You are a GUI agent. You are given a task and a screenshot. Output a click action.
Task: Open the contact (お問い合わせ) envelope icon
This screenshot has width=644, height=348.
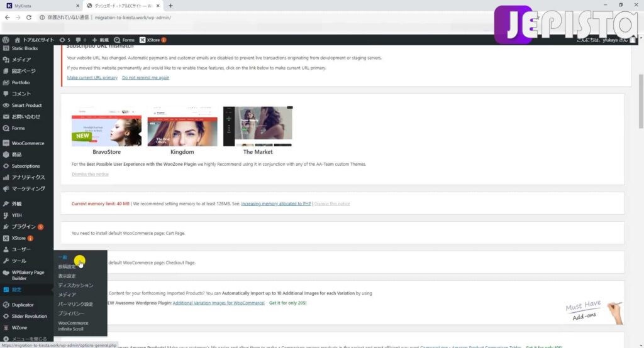coord(6,117)
